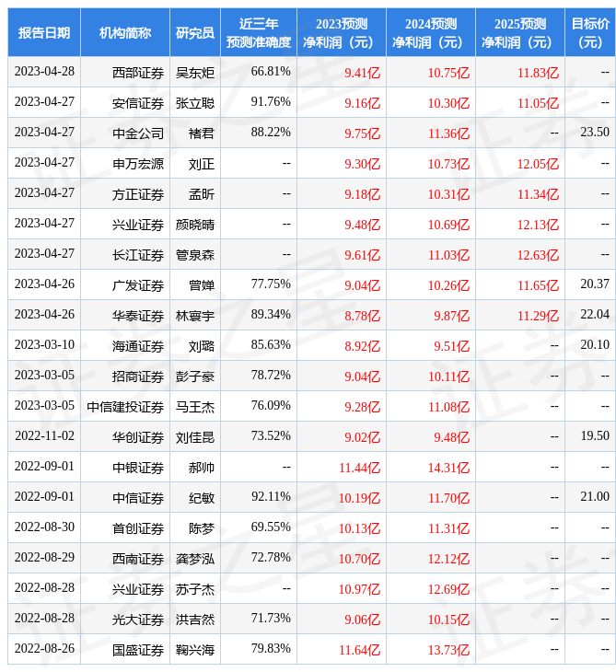
Task: Click the 近三年预测准确度 column header
Action: (x=259, y=32)
